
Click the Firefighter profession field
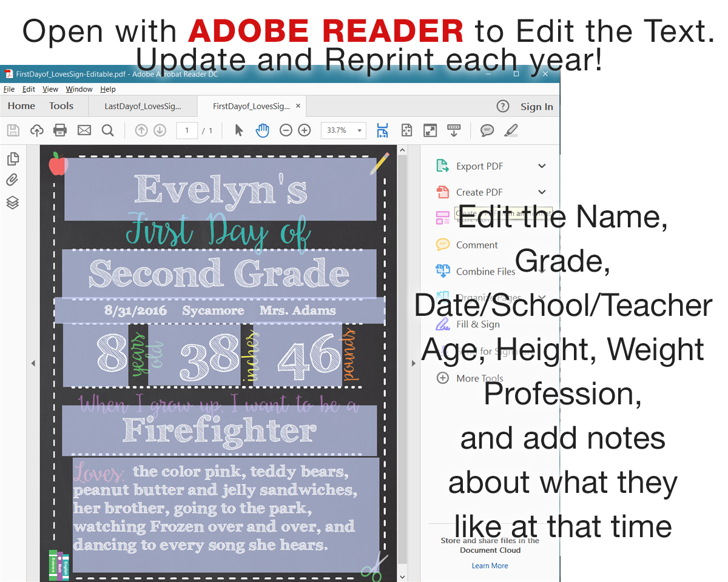point(219,430)
